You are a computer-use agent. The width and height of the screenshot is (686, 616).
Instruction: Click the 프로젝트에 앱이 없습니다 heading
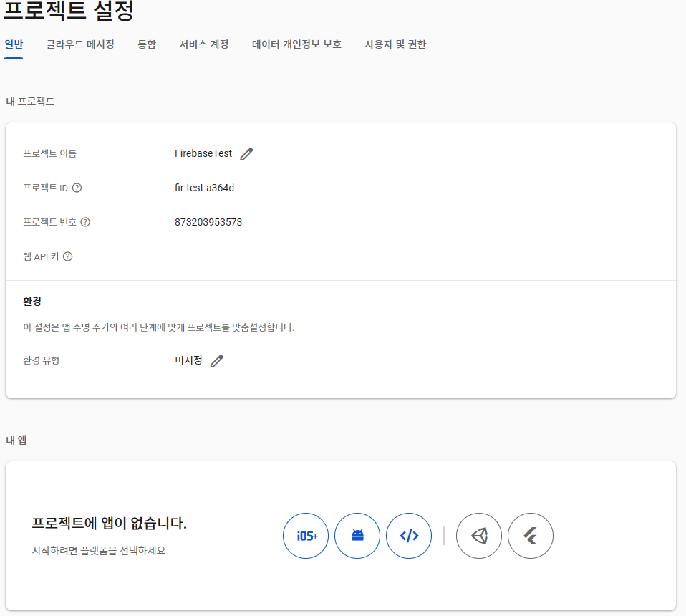coord(110,523)
